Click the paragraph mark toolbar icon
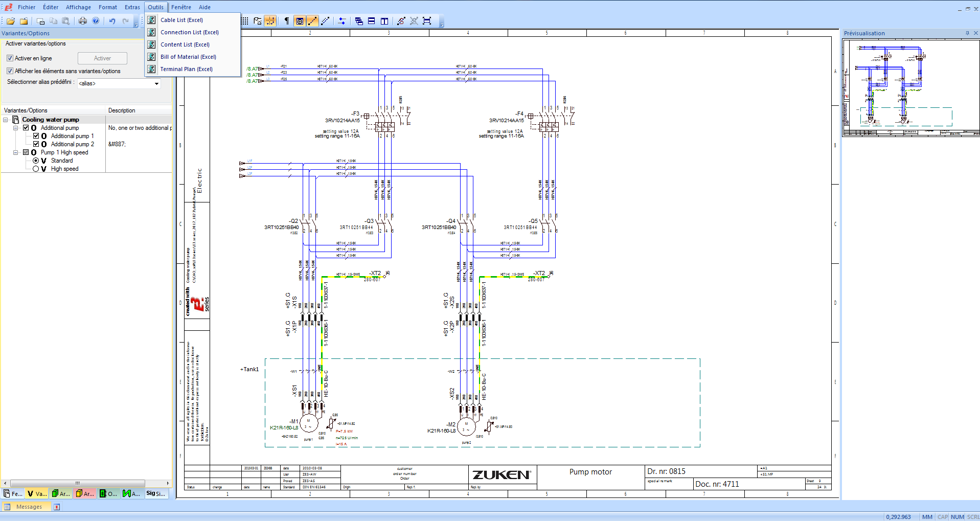 point(286,21)
